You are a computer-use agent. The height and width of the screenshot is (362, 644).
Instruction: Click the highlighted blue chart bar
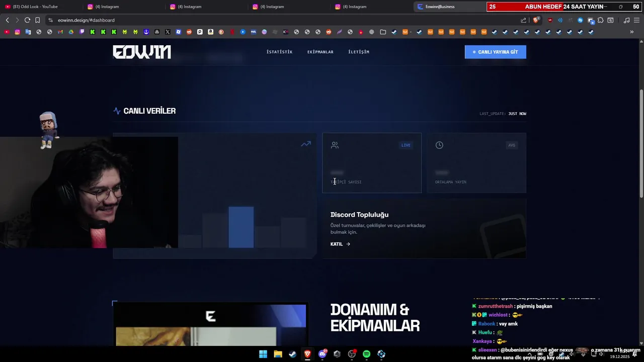241,227
